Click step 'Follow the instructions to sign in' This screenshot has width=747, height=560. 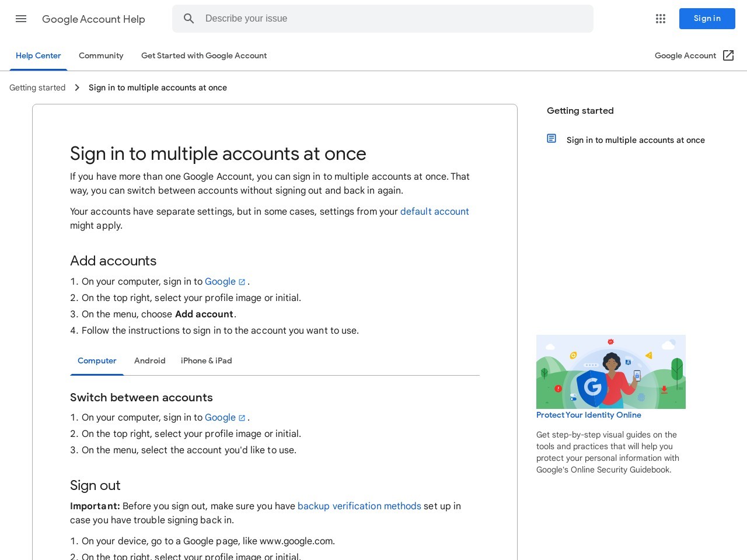pos(220,330)
